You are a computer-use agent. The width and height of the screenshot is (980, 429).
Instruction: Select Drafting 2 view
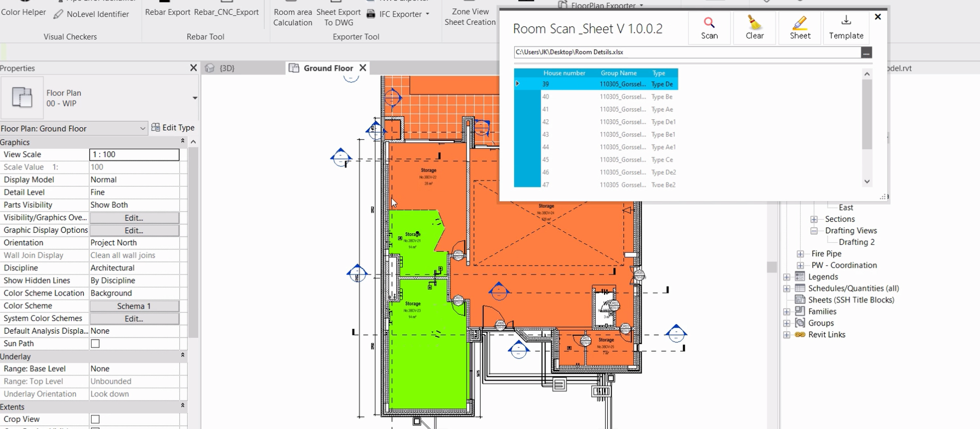[x=857, y=242]
